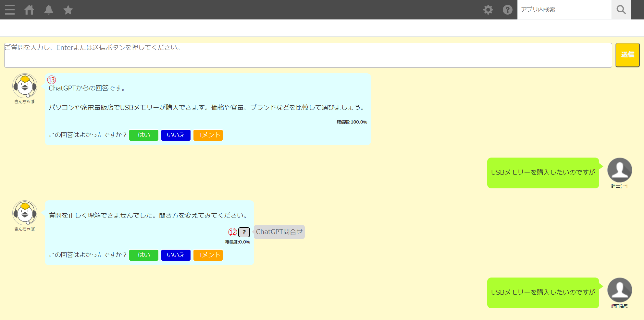Click コメント under the not-understood reply
Viewport: 644px width, 320px height.
point(208,255)
